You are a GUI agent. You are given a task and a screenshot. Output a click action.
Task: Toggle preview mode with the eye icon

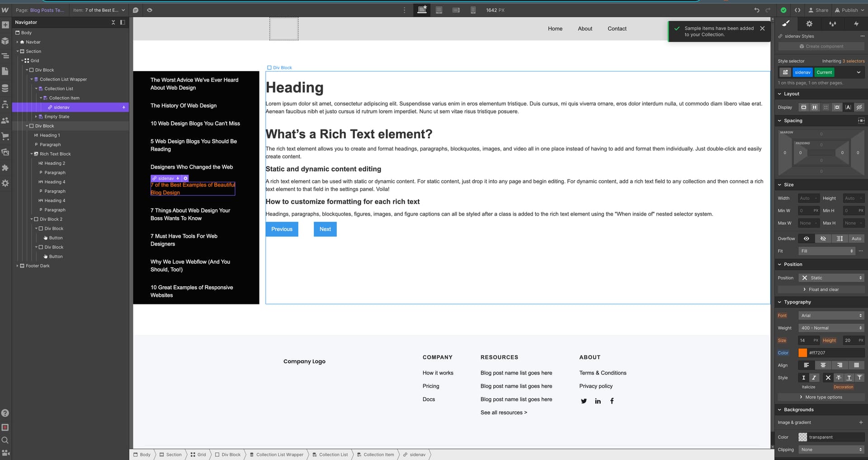coord(150,9)
